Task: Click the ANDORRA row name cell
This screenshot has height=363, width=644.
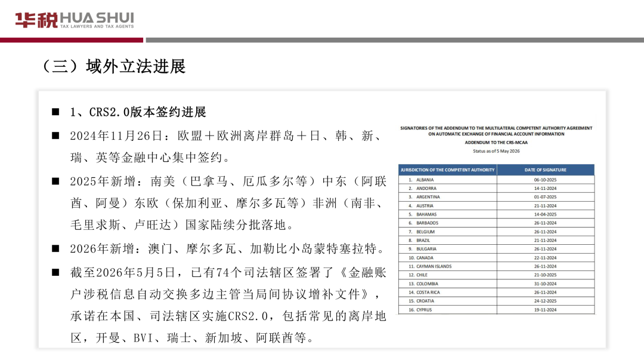Action: pos(448,188)
